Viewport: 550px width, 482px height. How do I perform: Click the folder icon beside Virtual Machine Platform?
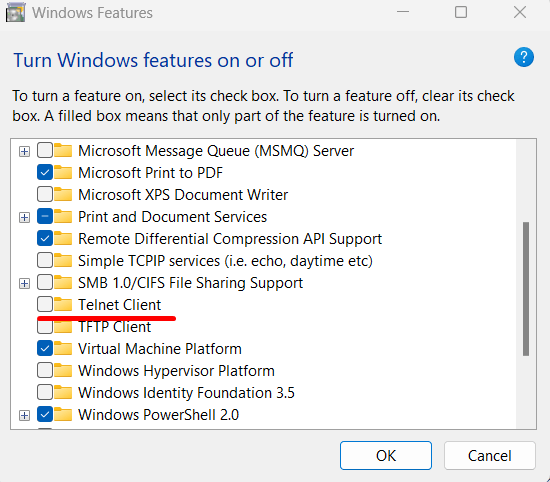[x=63, y=348]
